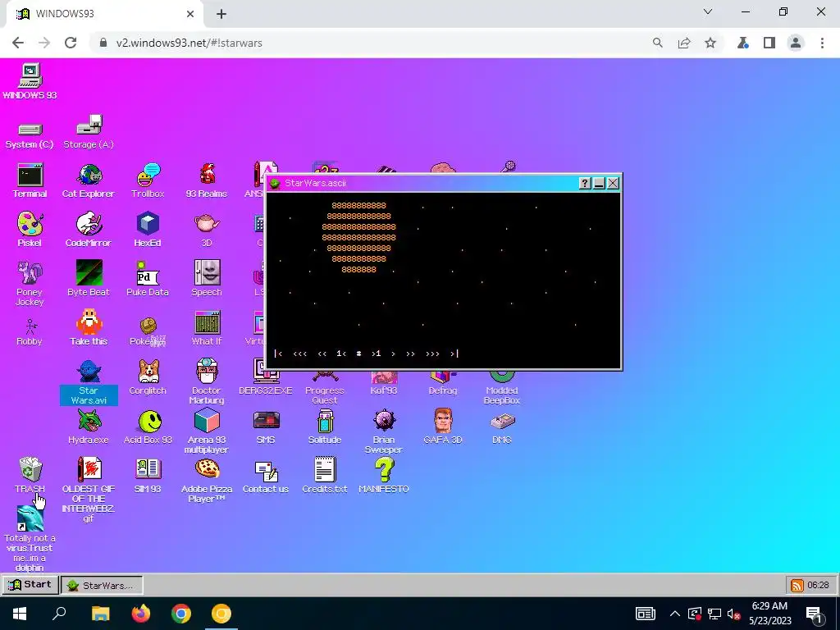Open the Windows 93 Start menu
Viewport: 840px width, 630px height.
click(30, 584)
